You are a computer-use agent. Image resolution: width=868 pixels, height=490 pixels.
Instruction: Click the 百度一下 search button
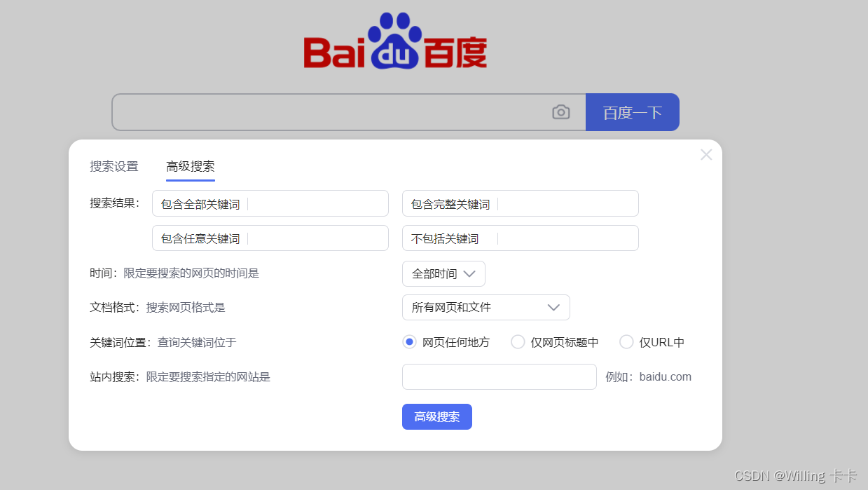[633, 112]
